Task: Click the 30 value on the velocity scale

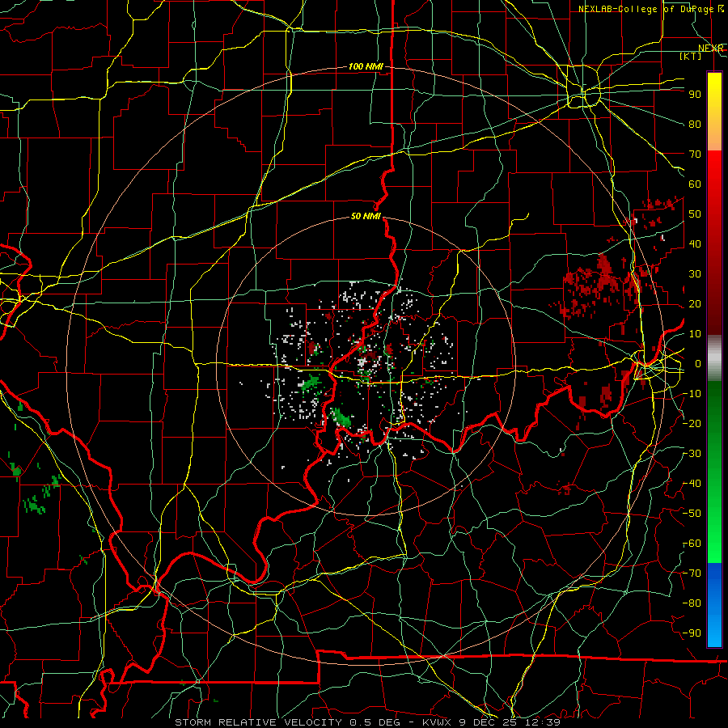Action: [695, 274]
